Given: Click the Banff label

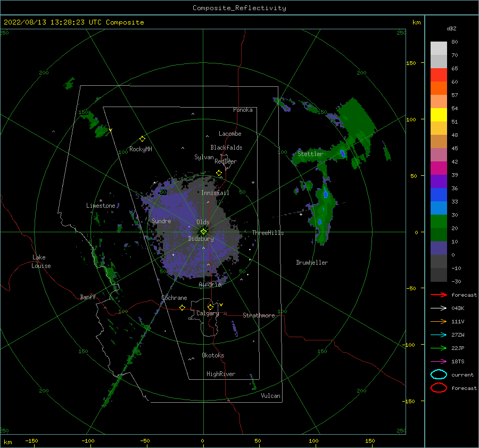Looking at the screenshot, I should (x=88, y=297).
